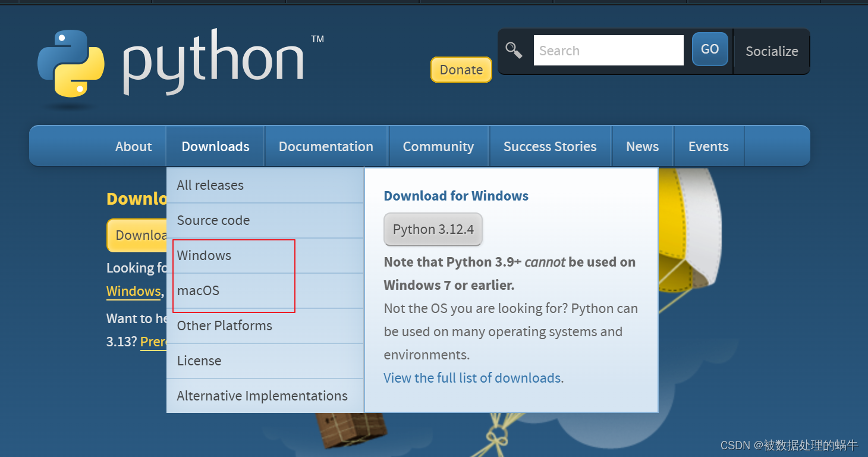Screen dimensions: 868x457
Task: Choose macOS in the Downloads submenu
Action: pos(265,290)
